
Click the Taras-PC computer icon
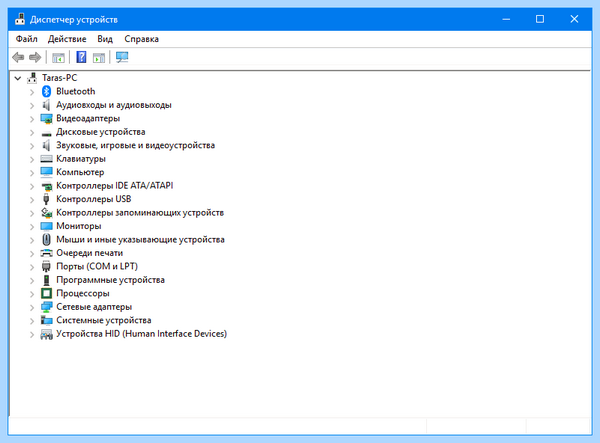pos(32,78)
